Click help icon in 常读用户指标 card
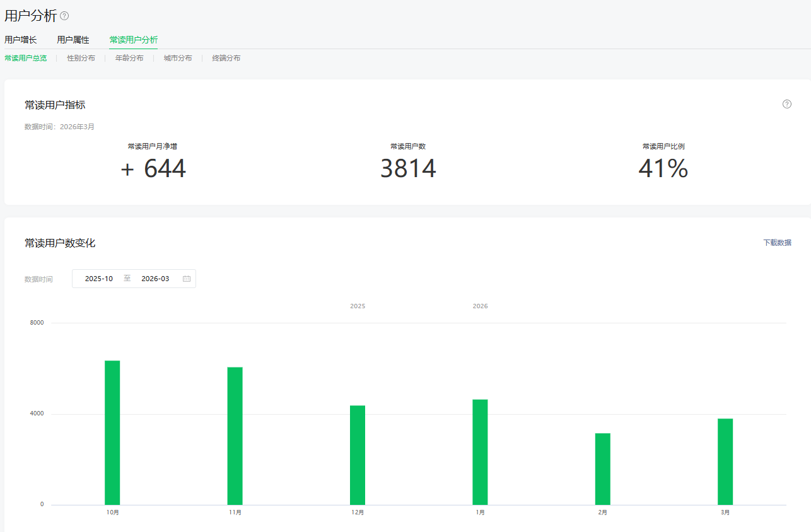The height and width of the screenshot is (532, 811). [786, 104]
